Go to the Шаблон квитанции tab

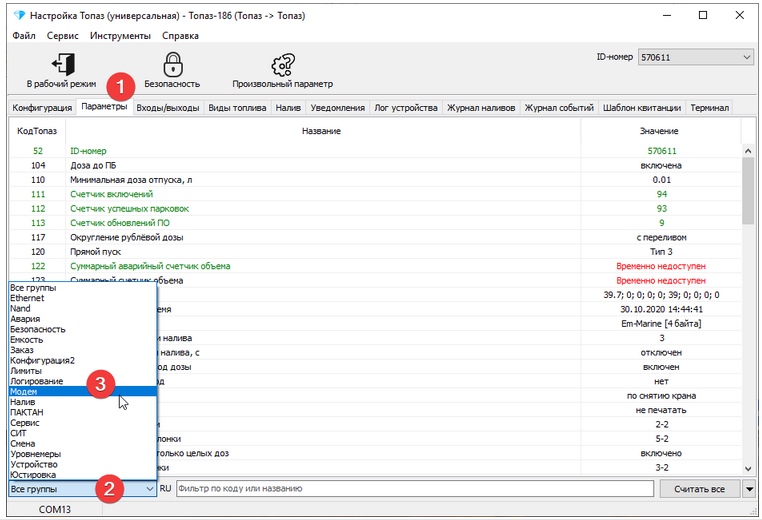pyautogui.click(x=642, y=108)
